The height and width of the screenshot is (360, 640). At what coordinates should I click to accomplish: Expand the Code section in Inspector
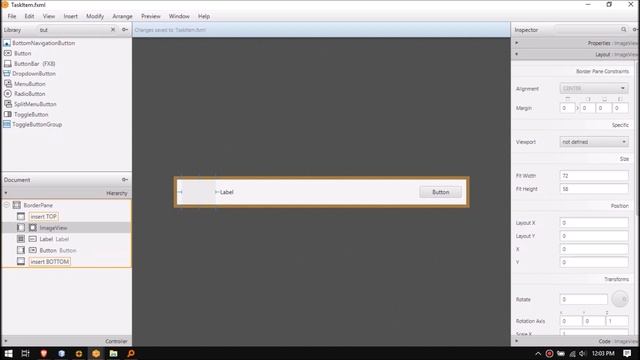pyautogui.click(x=517, y=341)
